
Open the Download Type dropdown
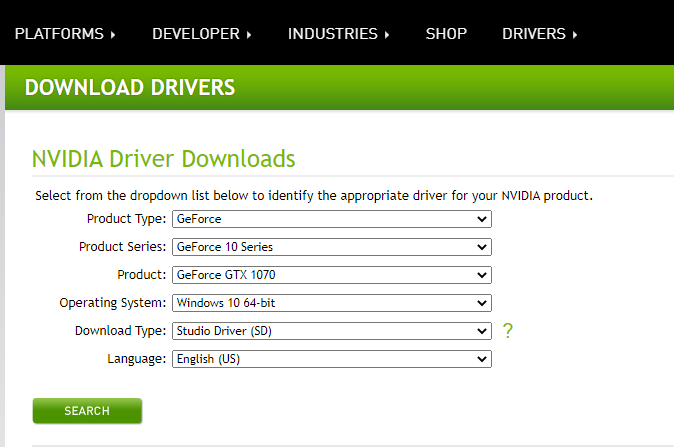(332, 331)
